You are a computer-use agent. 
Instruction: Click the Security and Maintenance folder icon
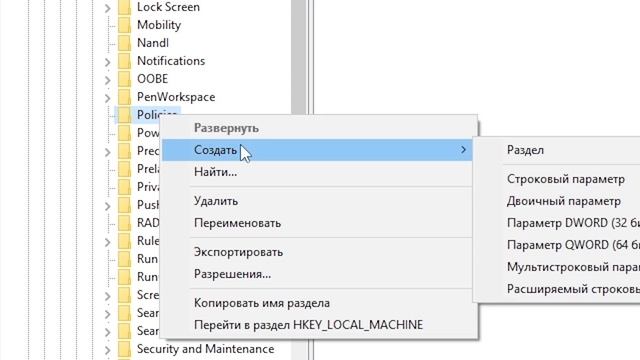(x=124, y=349)
